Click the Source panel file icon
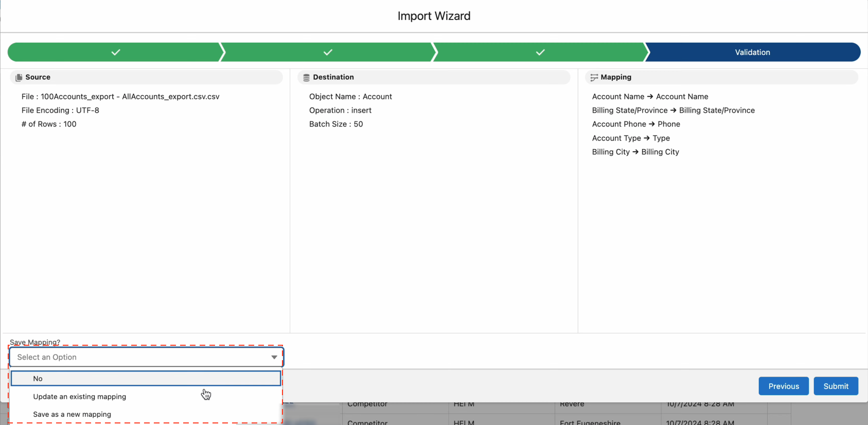 pyautogui.click(x=19, y=78)
